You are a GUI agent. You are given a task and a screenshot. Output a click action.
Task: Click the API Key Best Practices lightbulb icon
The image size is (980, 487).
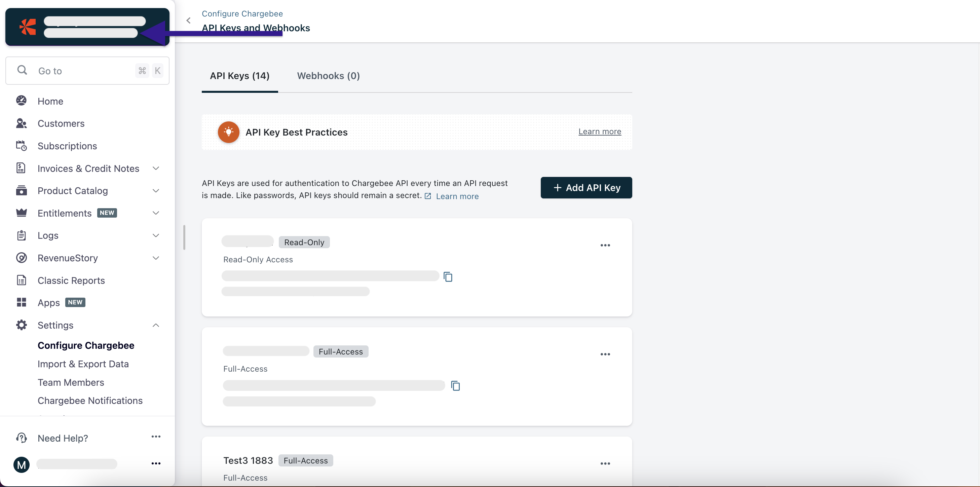tap(228, 132)
